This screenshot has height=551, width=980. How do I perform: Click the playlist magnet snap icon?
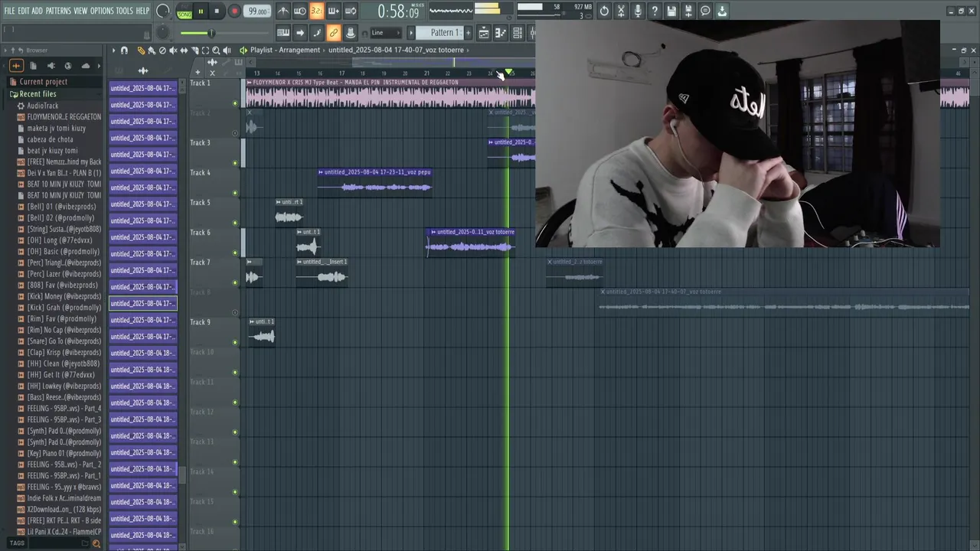coord(124,51)
